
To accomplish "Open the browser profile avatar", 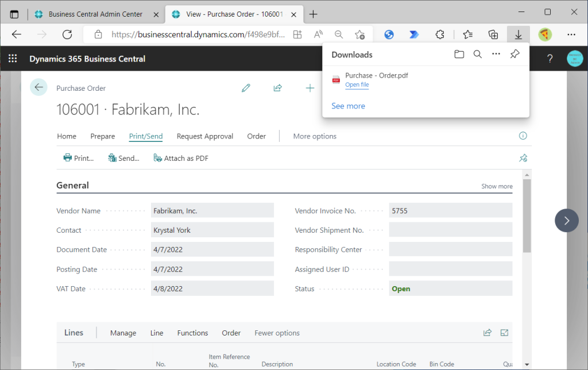I will pos(545,34).
